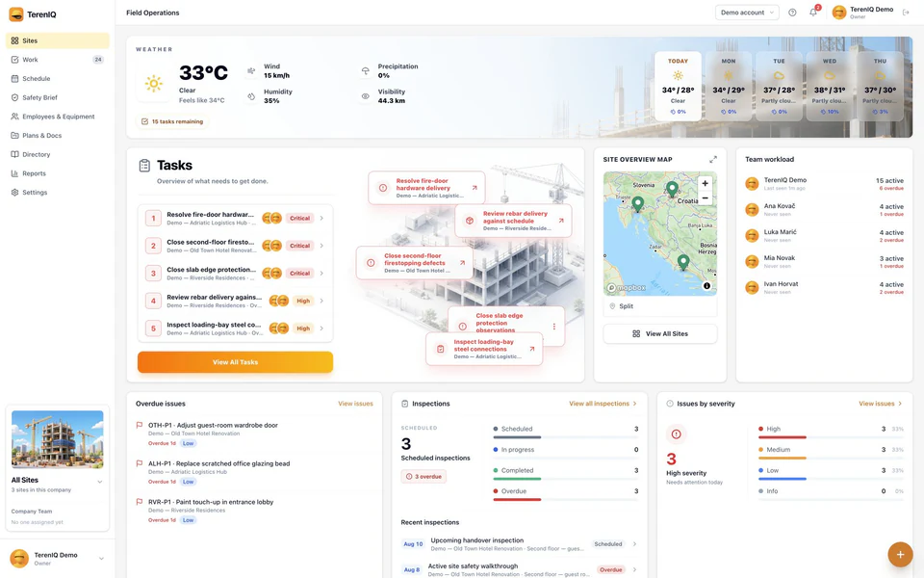Screen dimensions: 924x578
Task: Click ALH-P1 Replace scratched office glazing bead
Action: tap(218, 463)
